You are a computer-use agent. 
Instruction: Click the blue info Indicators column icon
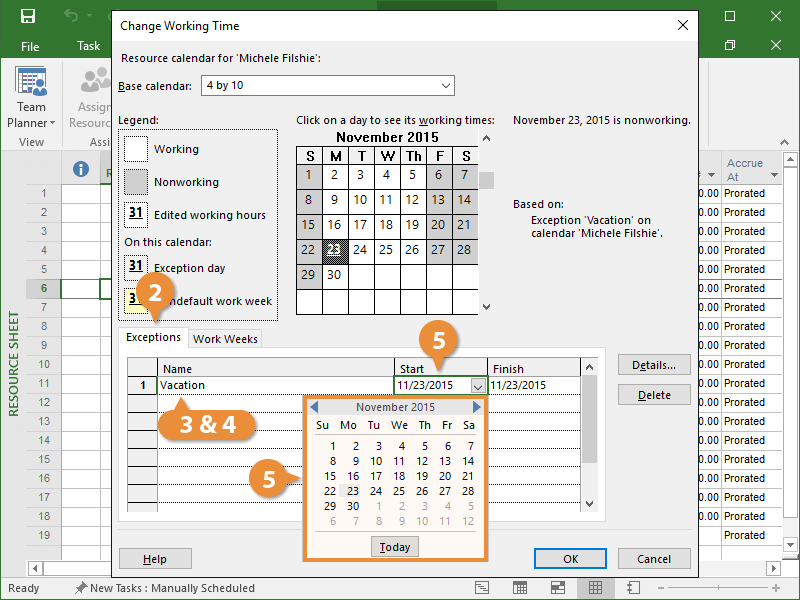(x=82, y=169)
